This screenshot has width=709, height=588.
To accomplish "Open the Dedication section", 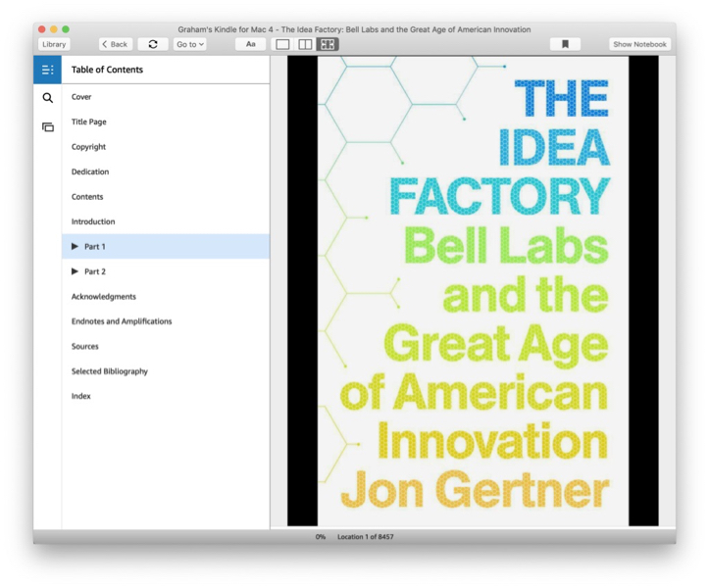I will [x=90, y=171].
